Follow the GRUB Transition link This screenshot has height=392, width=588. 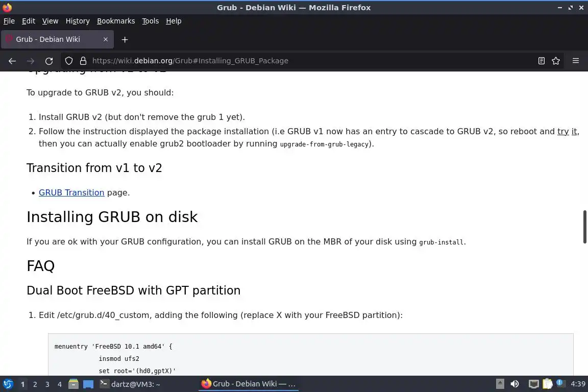71,192
